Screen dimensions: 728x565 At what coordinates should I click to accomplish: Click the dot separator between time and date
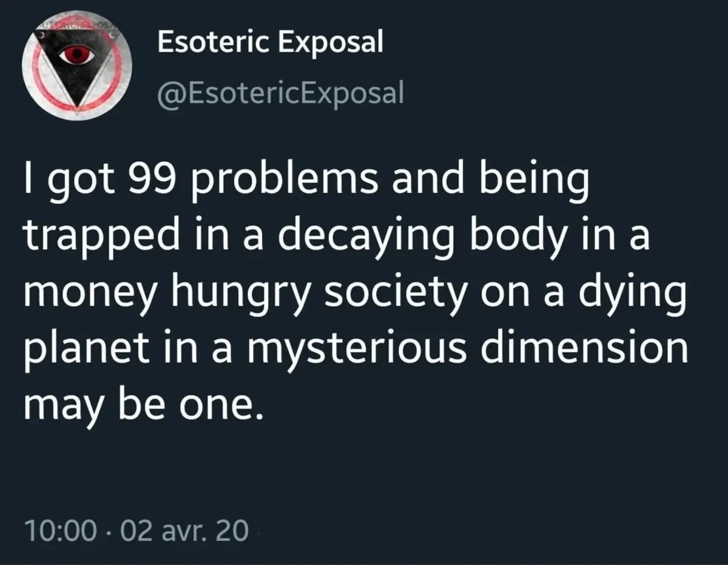pos(109,532)
